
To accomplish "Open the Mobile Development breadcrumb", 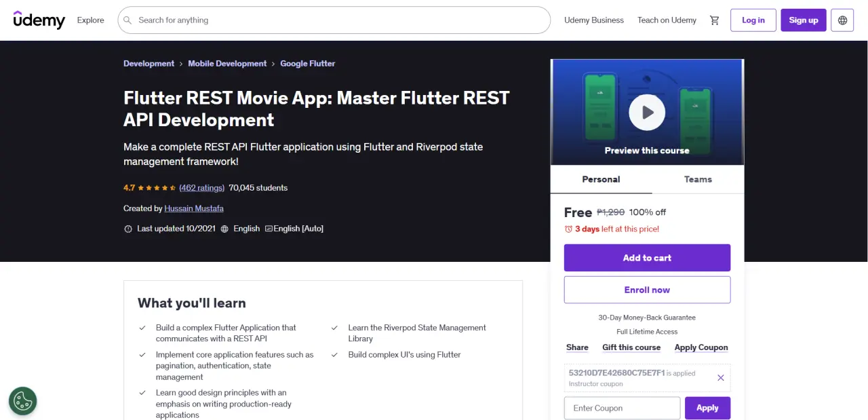I will 227,64.
